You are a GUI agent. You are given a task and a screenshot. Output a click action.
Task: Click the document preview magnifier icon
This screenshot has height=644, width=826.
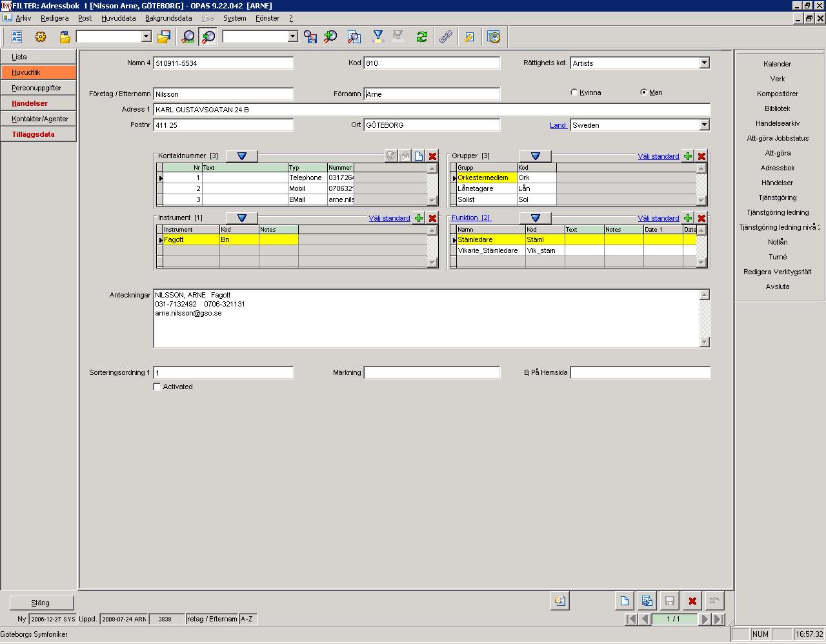[354, 37]
